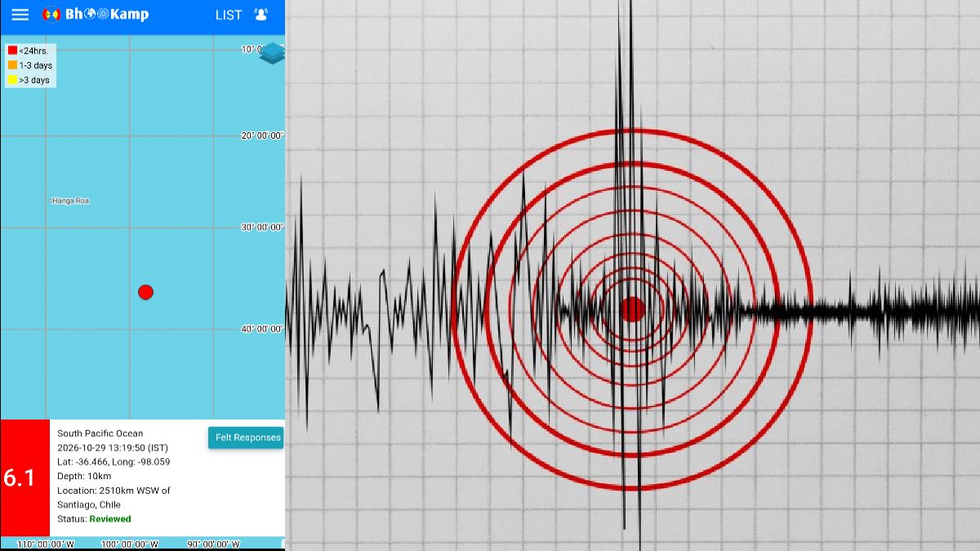Select the South Pacific Ocean title text
Image resolution: width=980 pixels, height=551 pixels.
(100, 433)
